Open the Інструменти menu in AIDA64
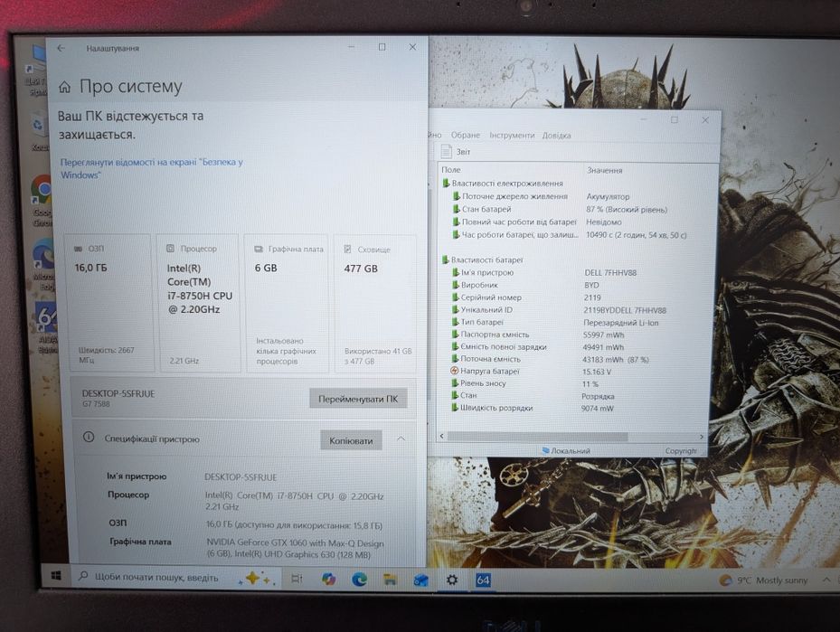Image resolution: width=840 pixels, height=632 pixels. [512, 135]
